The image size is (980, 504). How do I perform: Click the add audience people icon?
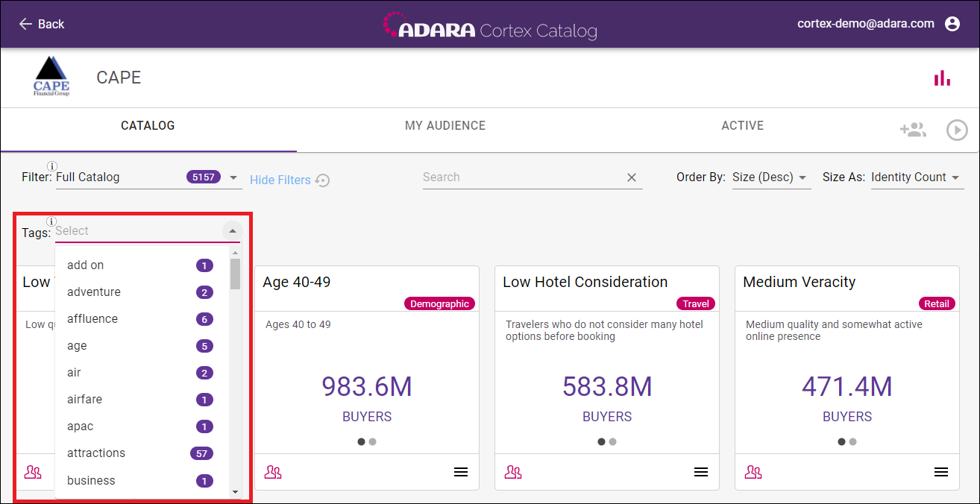click(913, 130)
